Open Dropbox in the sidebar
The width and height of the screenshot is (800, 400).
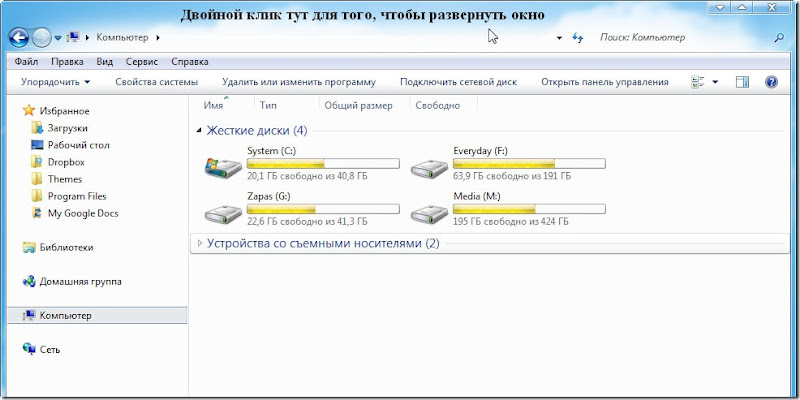[x=66, y=162]
